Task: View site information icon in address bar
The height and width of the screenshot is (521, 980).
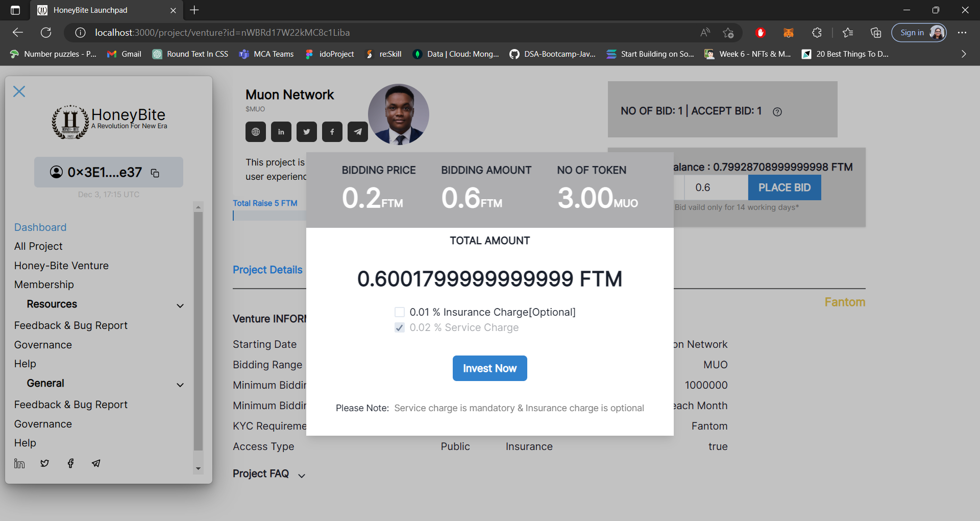Action: (x=80, y=33)
